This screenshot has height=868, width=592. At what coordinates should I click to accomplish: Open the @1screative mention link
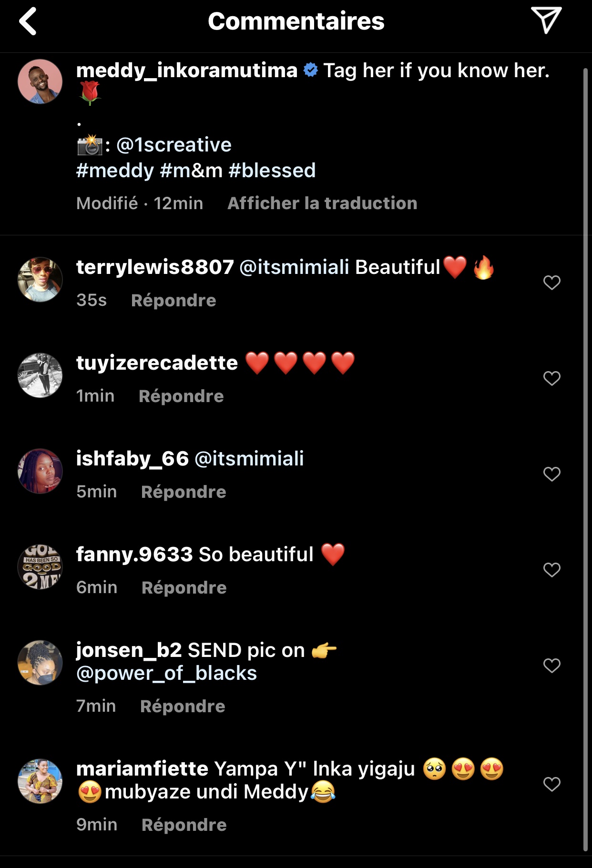(174, 145)
